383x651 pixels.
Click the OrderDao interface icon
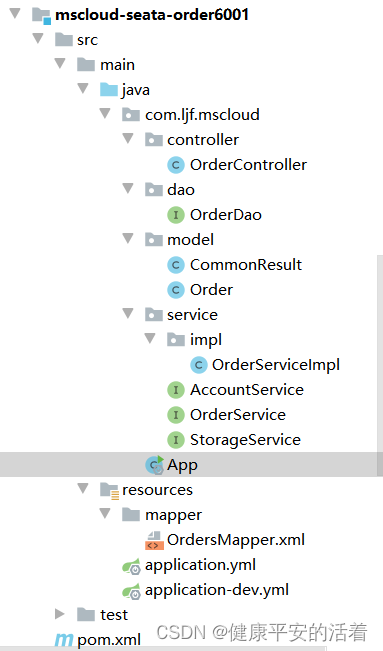(176, 215)
